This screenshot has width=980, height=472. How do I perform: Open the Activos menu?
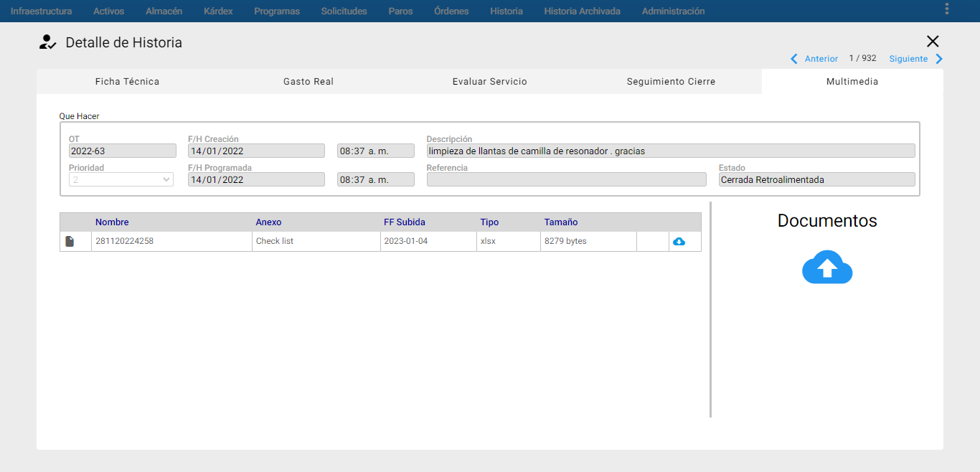point(108,11)
